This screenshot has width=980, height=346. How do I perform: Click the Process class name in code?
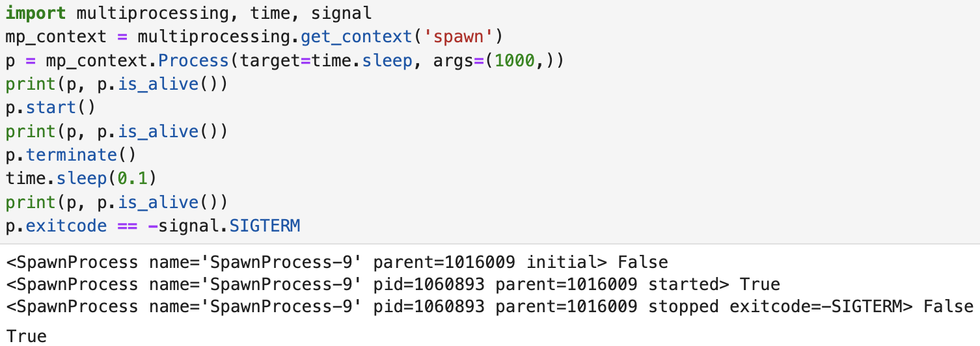(194, 61)
